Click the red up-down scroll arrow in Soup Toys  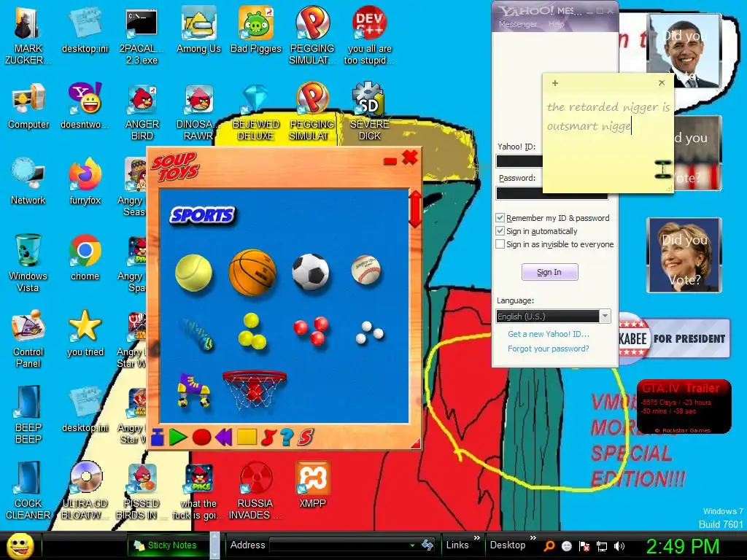415,209
